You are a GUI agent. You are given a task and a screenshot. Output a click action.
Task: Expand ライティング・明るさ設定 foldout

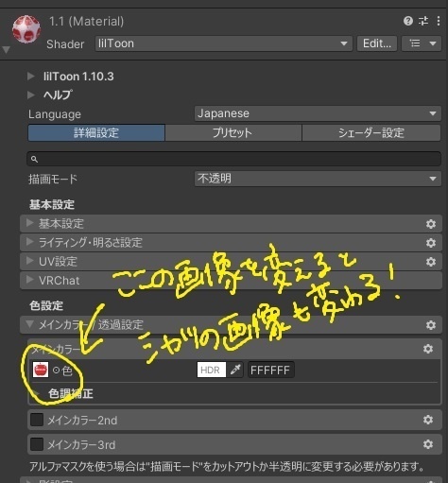point(231,243)
